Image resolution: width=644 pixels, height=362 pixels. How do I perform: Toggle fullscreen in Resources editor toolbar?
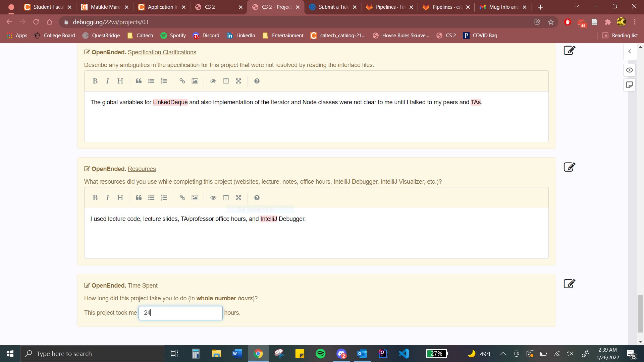click(238, 198)
